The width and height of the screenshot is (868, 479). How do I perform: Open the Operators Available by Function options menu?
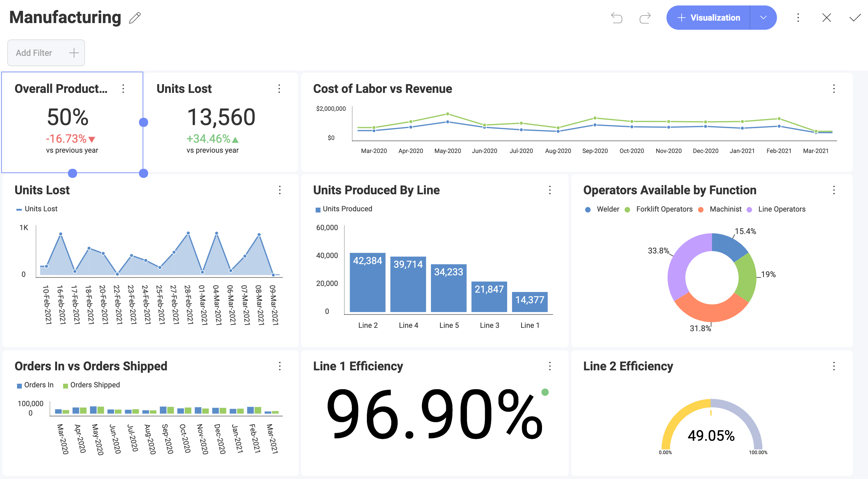[834, 190]
